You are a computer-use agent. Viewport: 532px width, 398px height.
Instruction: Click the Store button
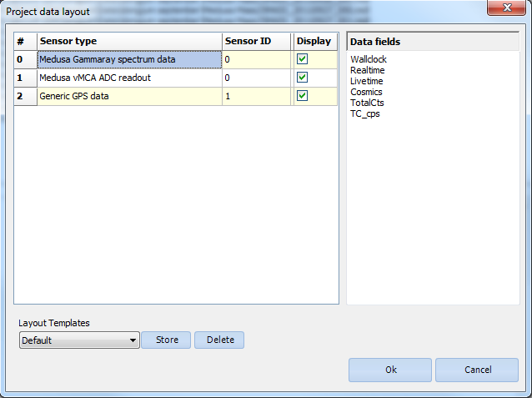point(167,340)
